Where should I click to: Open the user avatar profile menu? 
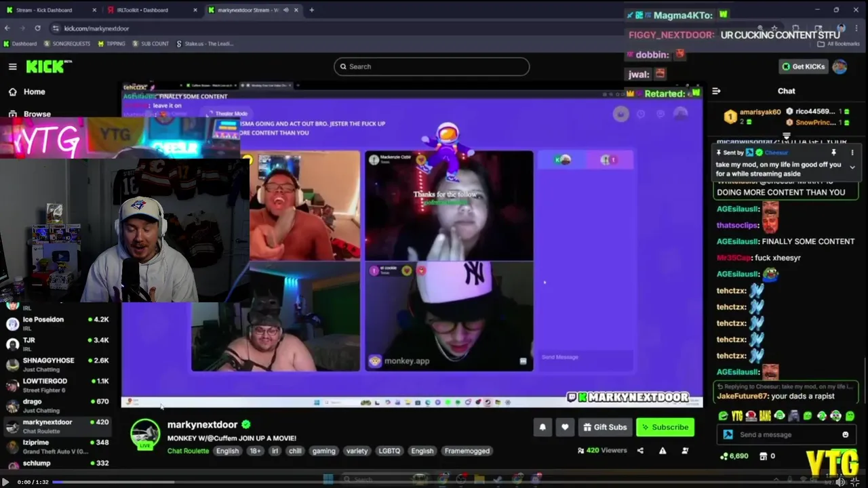click(x=840, y=66)
